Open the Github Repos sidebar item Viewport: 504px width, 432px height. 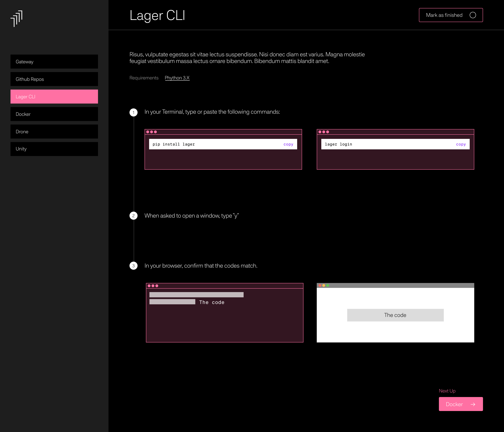pyautogui.click(x=54, y=79)
